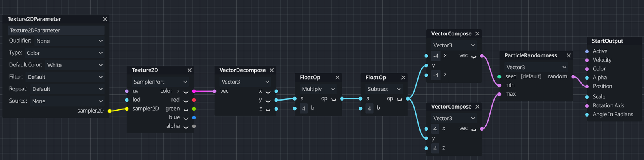Image resolution: width=644 pixels, height=160 pixels.
Task: Click the random output port on ParticleRandomness
Action: 573,76
